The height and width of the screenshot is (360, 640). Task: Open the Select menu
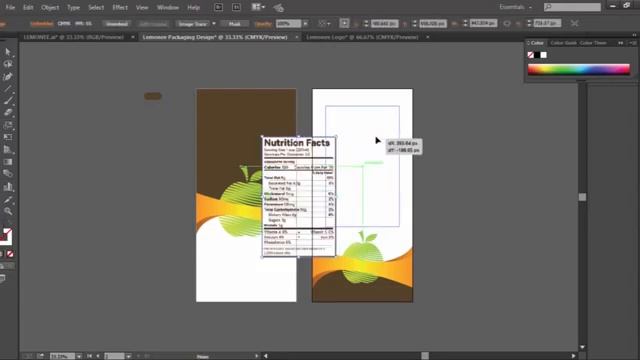coord(96,7)
